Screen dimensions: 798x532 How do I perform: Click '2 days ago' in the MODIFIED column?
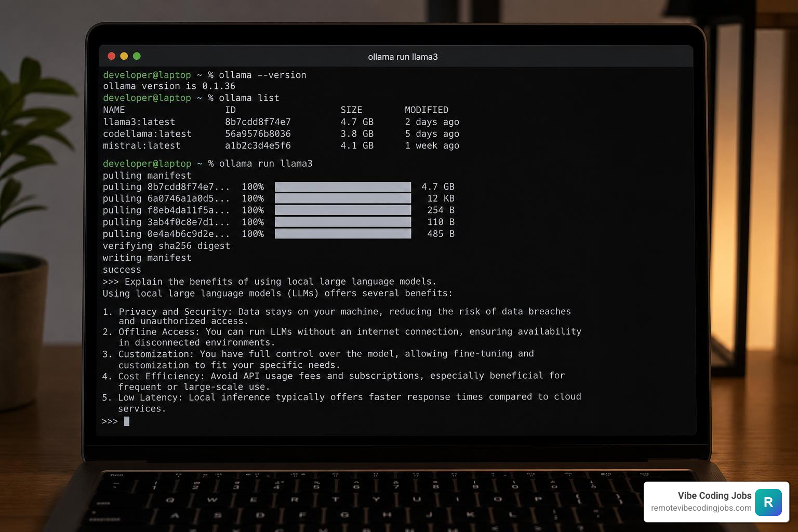coord(432,122)
